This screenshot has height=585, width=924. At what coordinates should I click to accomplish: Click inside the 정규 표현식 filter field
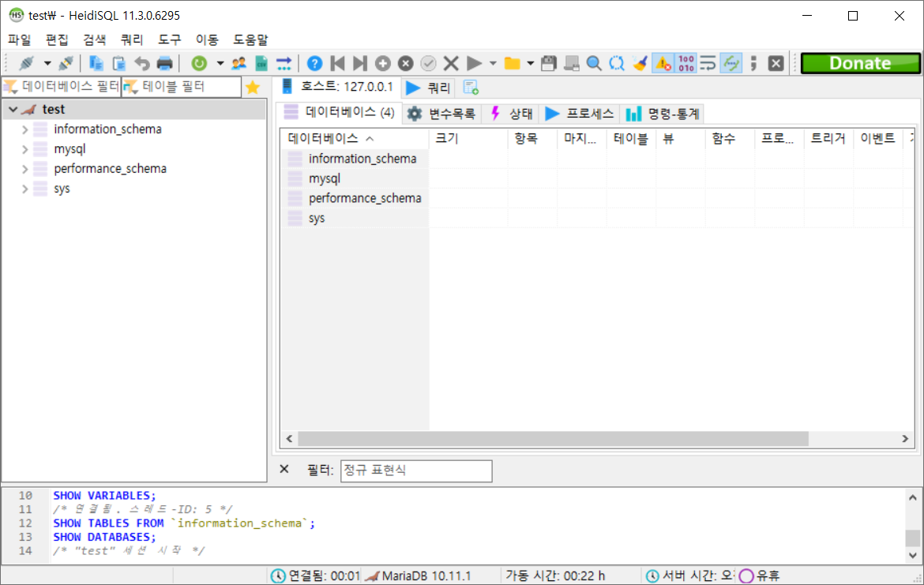[416, 471]
